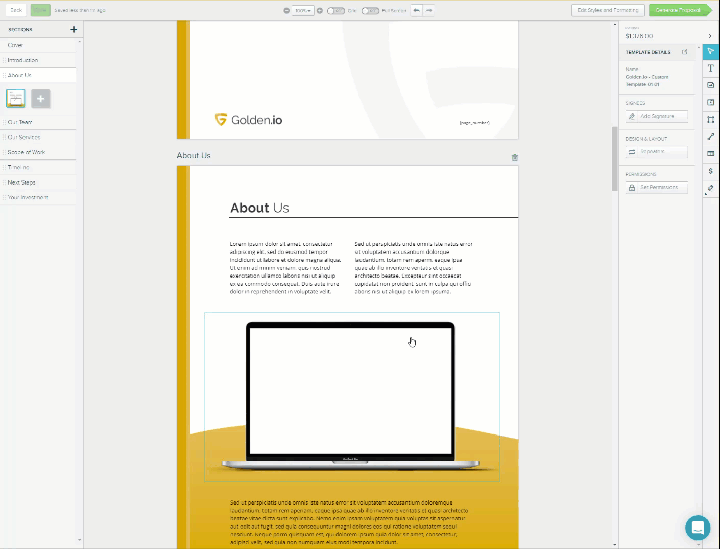Click the template name text in details
Viewport: 720px width, 549px height.
647,81
